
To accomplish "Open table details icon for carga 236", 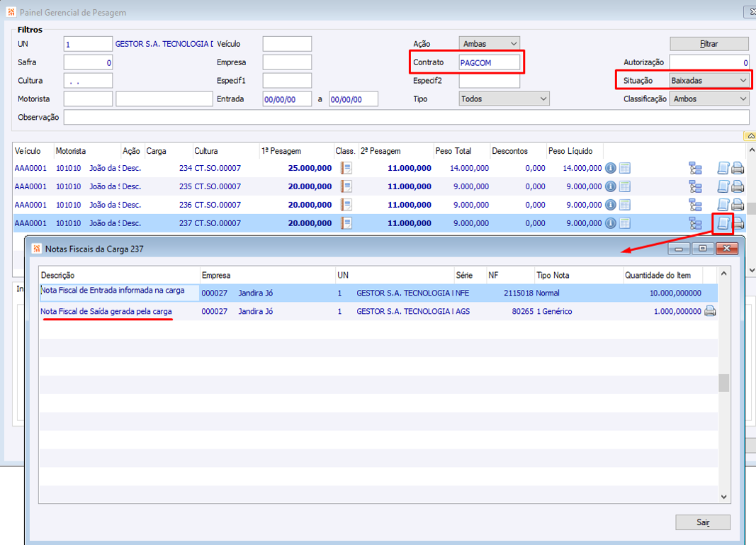I will (624, 205).
